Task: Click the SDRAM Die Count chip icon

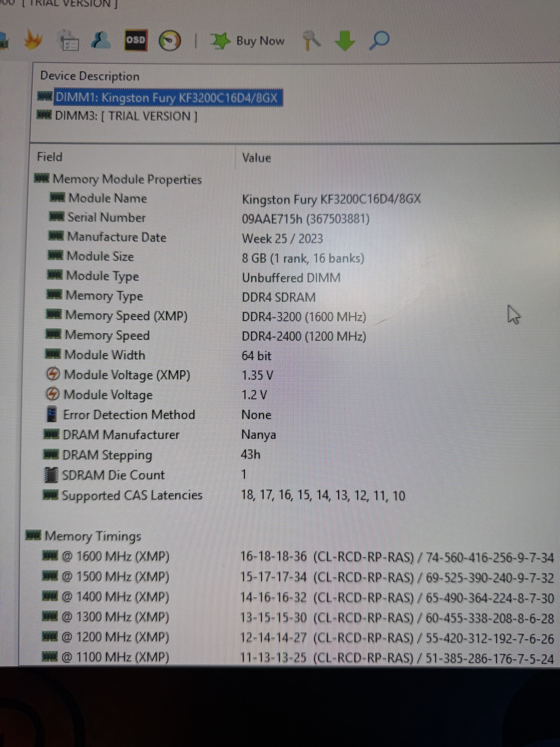Action: pyautogui.click(x=51, y=474)
